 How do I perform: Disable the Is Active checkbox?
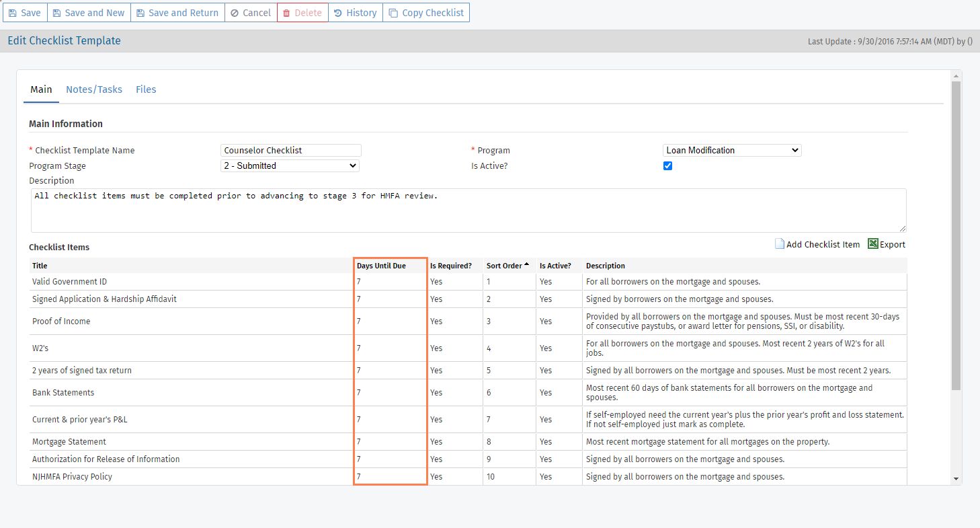tap(667, 165)
